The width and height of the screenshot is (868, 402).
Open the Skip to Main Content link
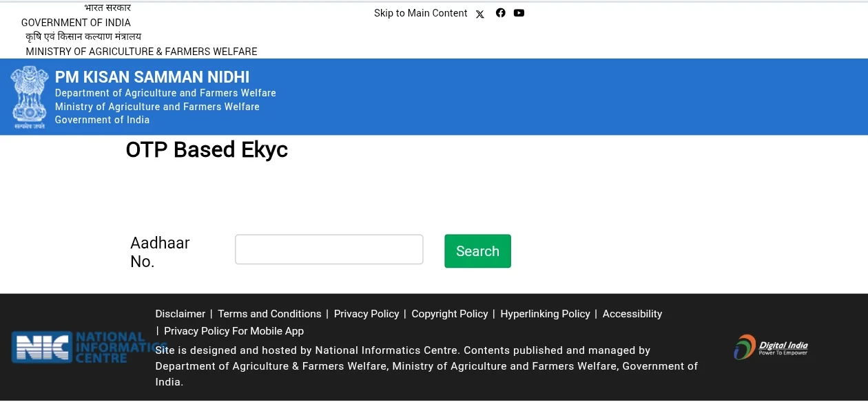(x=420, y=13)
